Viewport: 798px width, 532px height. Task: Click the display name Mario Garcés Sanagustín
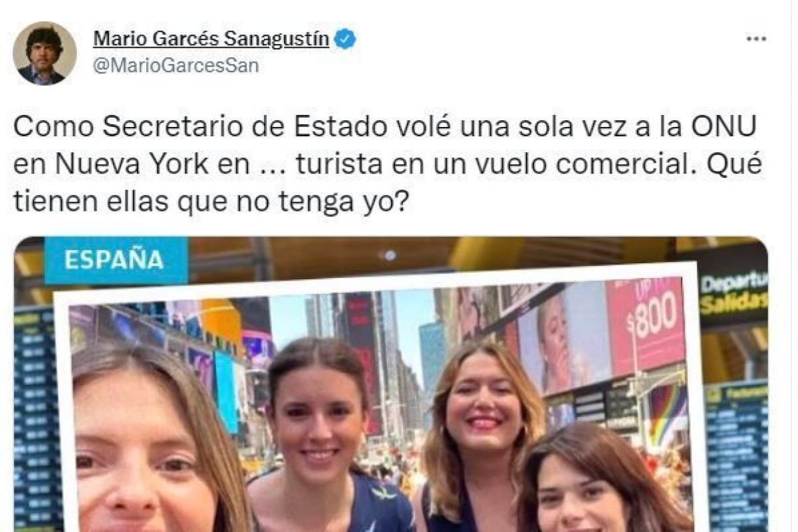click(x=211, y=39)
